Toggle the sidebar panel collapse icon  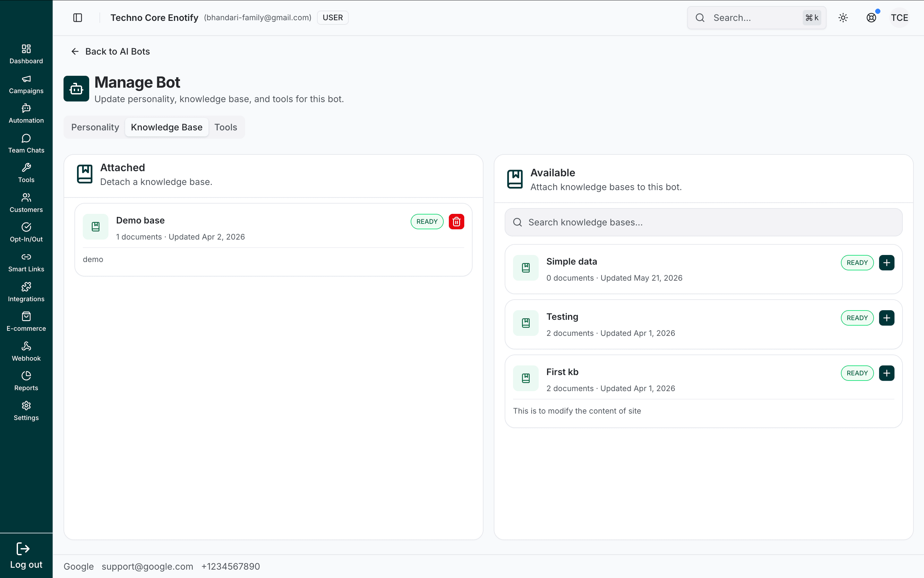pyautogui.click(x=78, y=18)
